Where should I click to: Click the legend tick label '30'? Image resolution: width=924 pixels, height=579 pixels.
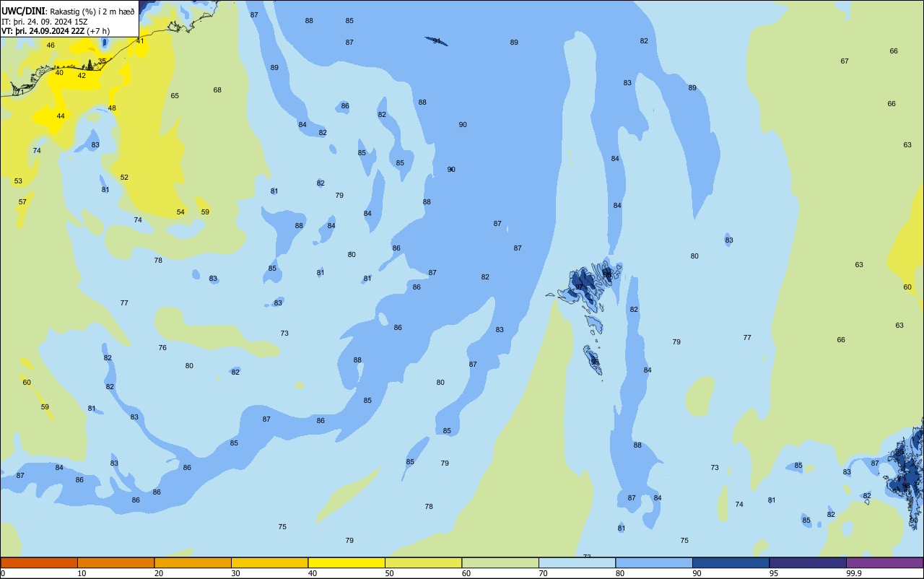(x=235, y=573)
